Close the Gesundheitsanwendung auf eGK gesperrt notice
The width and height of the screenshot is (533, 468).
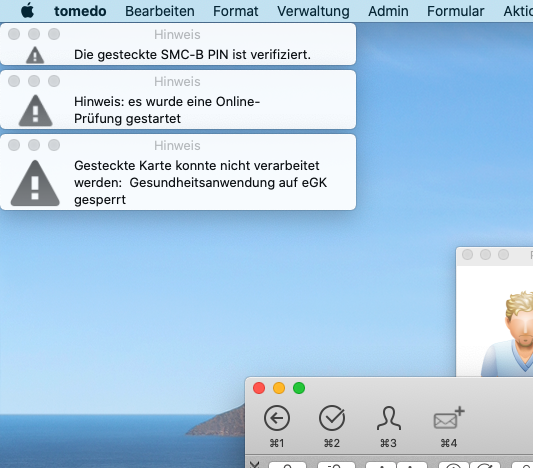click(x=14, y=145)
